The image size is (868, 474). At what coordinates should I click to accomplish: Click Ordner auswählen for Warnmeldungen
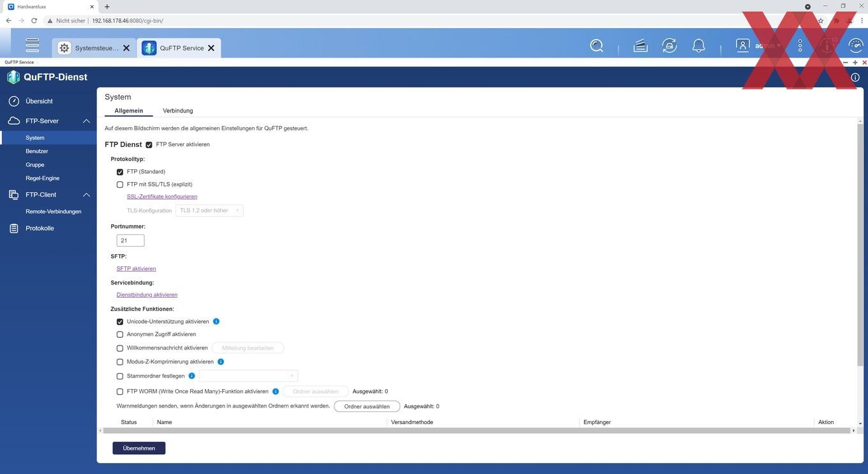pos(367,406)
